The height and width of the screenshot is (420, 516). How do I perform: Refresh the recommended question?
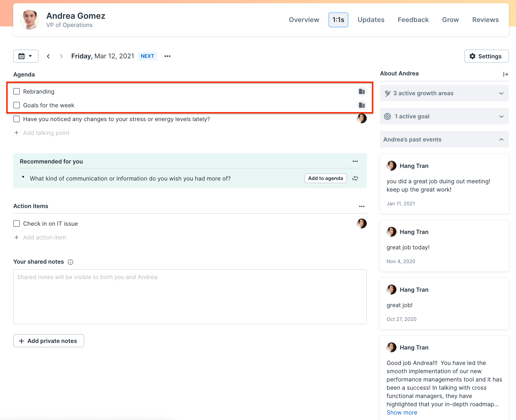pyautogui.click(x=355, y=178)
